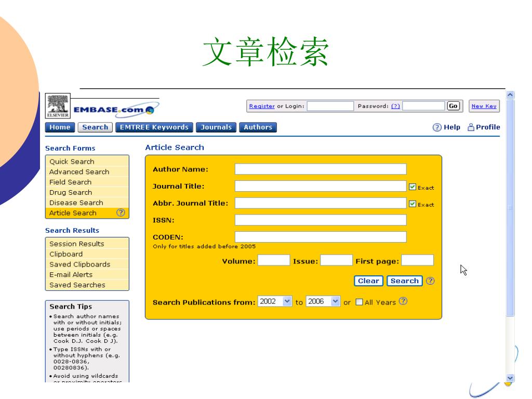
Task: Click help icon beside Article Search sidebar item
Action: point(121,212)
